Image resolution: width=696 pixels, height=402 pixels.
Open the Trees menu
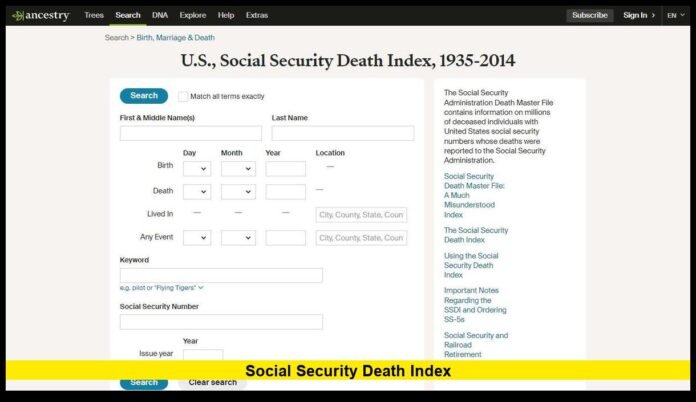(x=94, y=15)
